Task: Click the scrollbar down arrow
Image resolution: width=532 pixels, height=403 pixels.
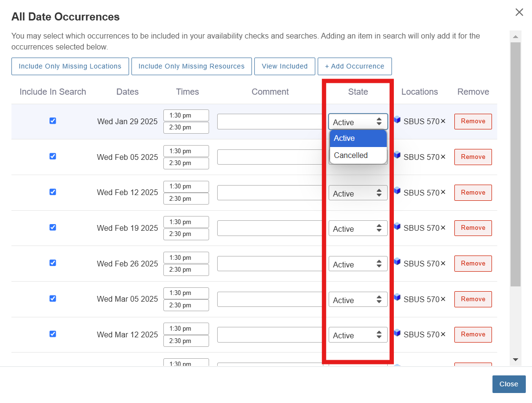Action: [x=515, y=359]
